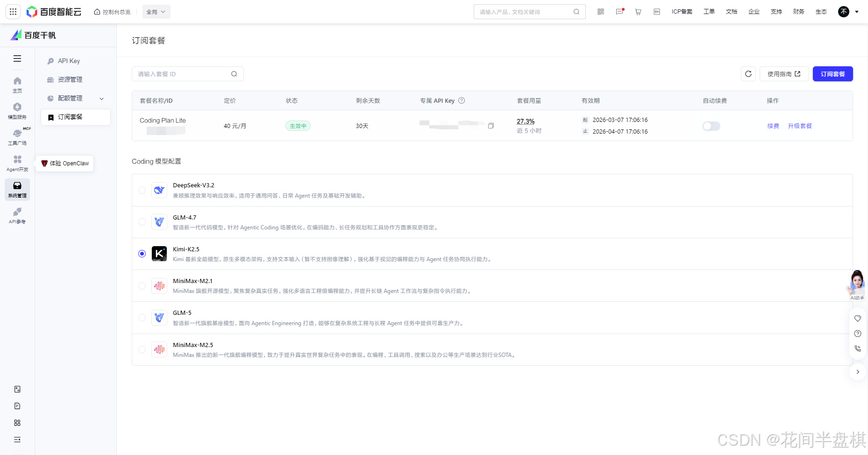Click the four-squares icon at rail bottom
Viewport: 868px width, 455px height.
[x=17, y=423]
